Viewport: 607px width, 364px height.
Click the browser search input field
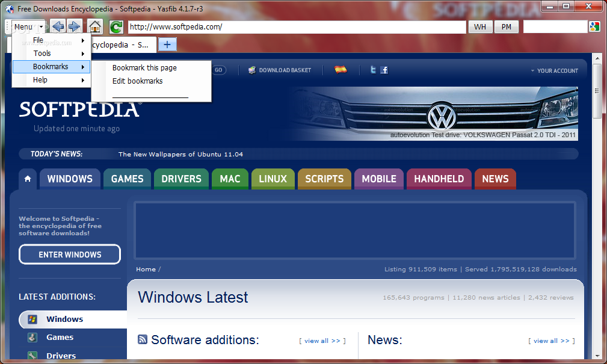pyautogui.click(x=555, y=26)
